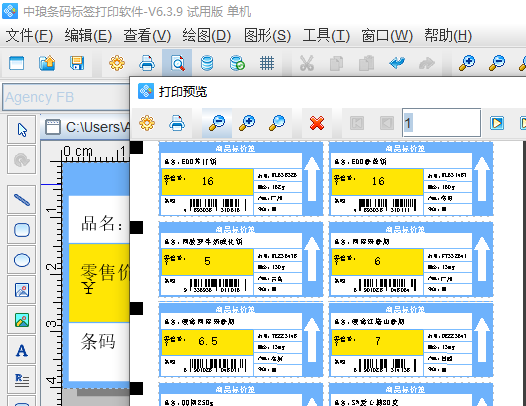
Task: Click the 条码 text on the canvas
Action: point(98,341)
